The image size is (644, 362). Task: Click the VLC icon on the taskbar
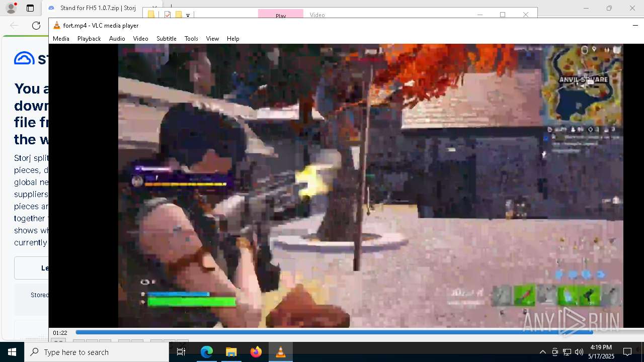coord(280,352)
